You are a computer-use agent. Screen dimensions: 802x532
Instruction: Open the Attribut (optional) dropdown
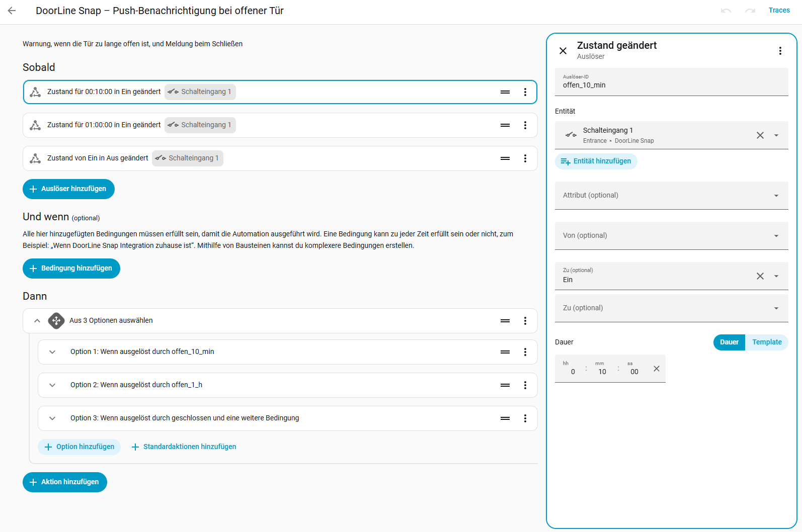(671, 196)
